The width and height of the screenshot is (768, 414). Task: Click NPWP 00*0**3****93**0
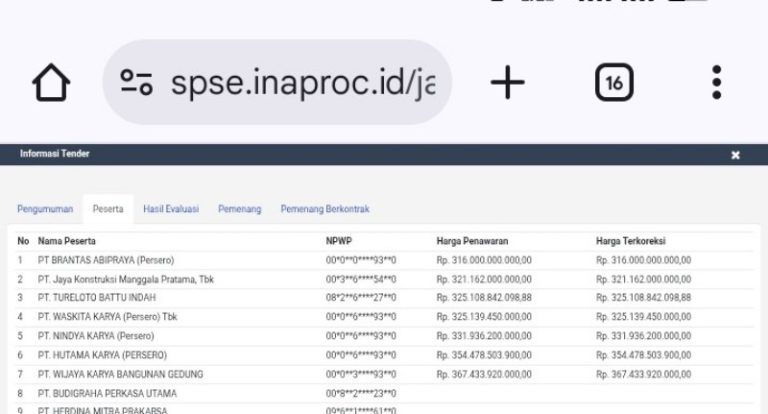click(361, 374)
